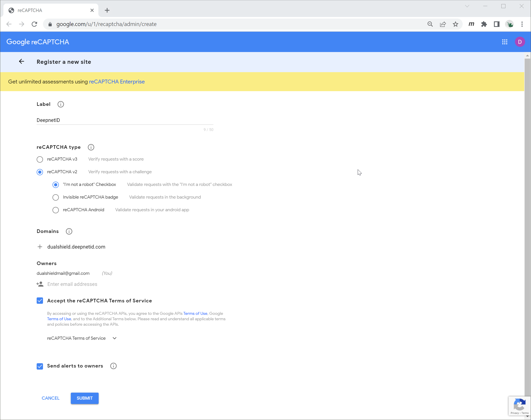Open the Google apps grid icon
The width and height of the screenshot is (531, 420).
[505, 42]
